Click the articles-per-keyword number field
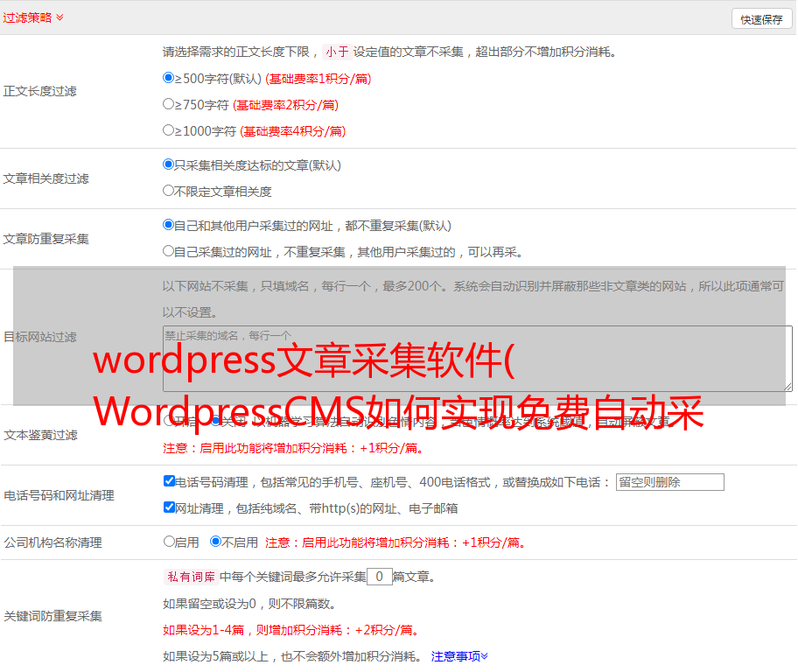Image resolution: width=798 pixels, height=672 pixels. tap(379, 577)
